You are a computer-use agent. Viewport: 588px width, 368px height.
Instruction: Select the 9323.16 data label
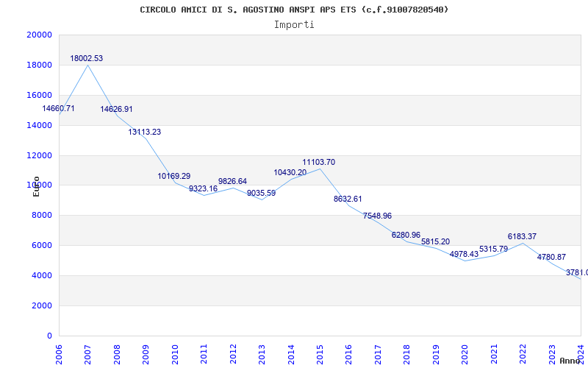[203, 189]
